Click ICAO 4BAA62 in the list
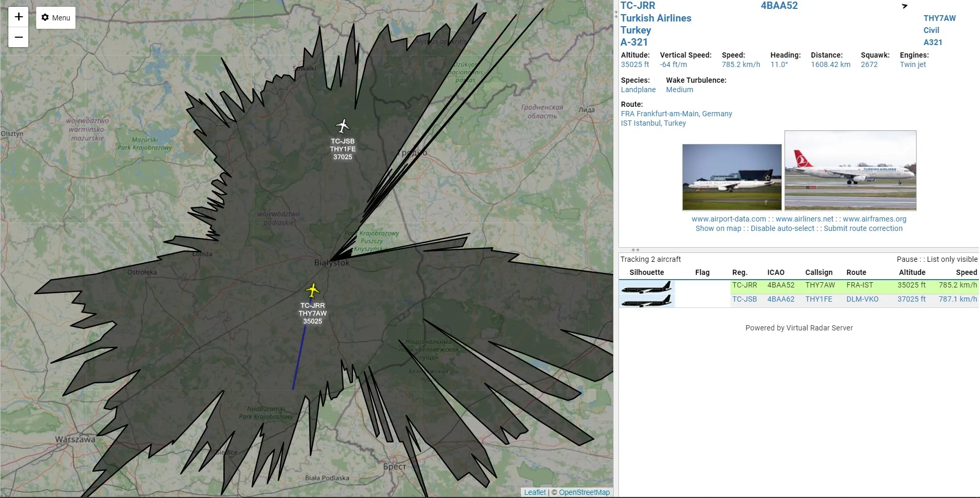980x498 pixels. [x=781, y=300]
